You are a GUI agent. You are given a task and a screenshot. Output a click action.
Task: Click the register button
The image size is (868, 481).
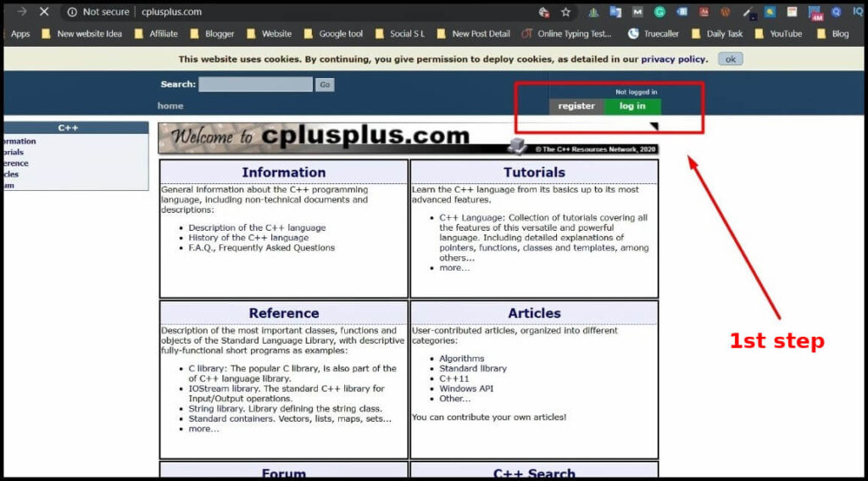(576, 106)
